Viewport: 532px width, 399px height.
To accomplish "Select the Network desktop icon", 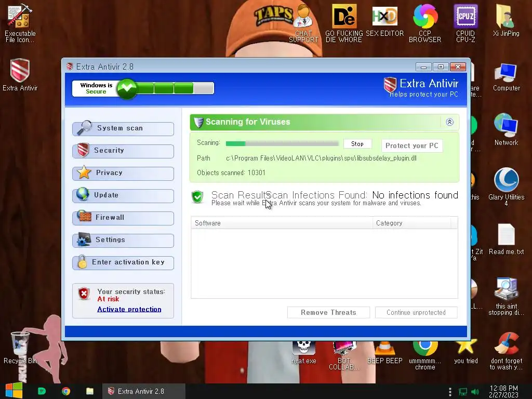I will pos(506,129).
